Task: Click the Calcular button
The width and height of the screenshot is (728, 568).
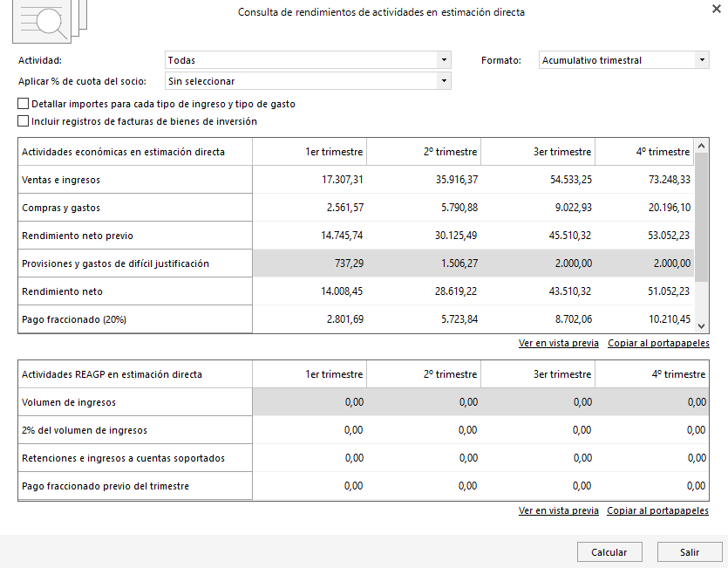Action: 609,552
